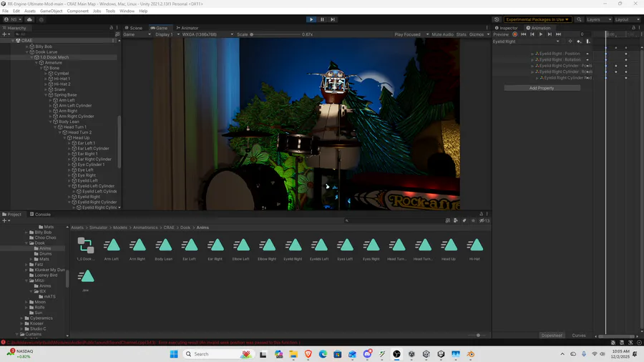The height and width of the screenshot is (362, 644).
Task: Click the Add event icon in Animation
Action: tap(587, 41)
